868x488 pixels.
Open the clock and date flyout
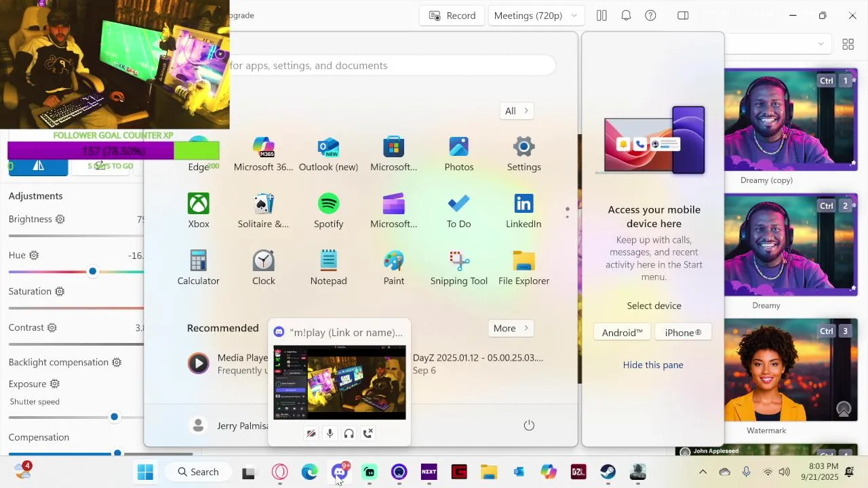tap(819, 472)
